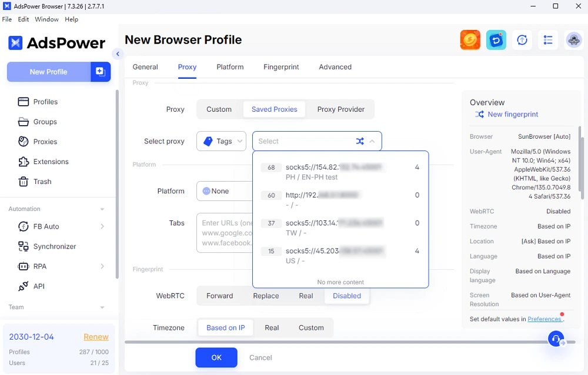Click the Cancel button
588x375 pixels.
[x=260, y=357]
